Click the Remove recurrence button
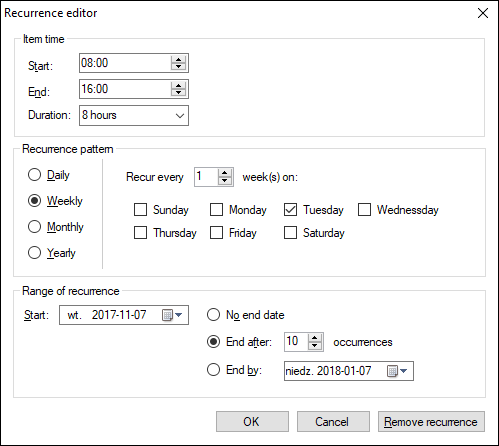Image resolution: width=499 pixels, height=446 pixels. (431, 422)
